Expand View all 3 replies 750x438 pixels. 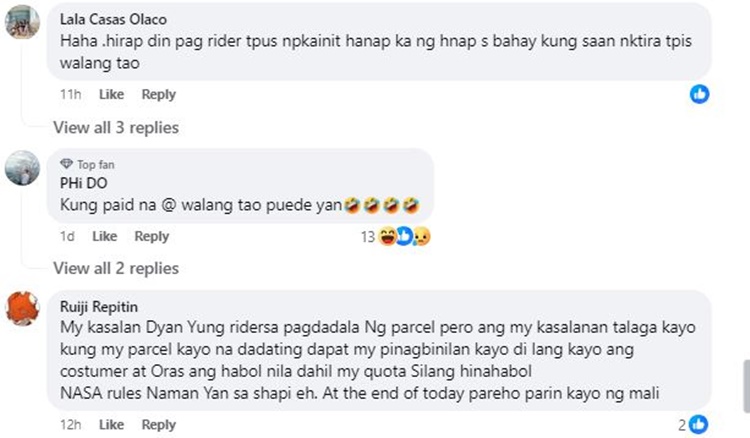click(x=116, y=128)
